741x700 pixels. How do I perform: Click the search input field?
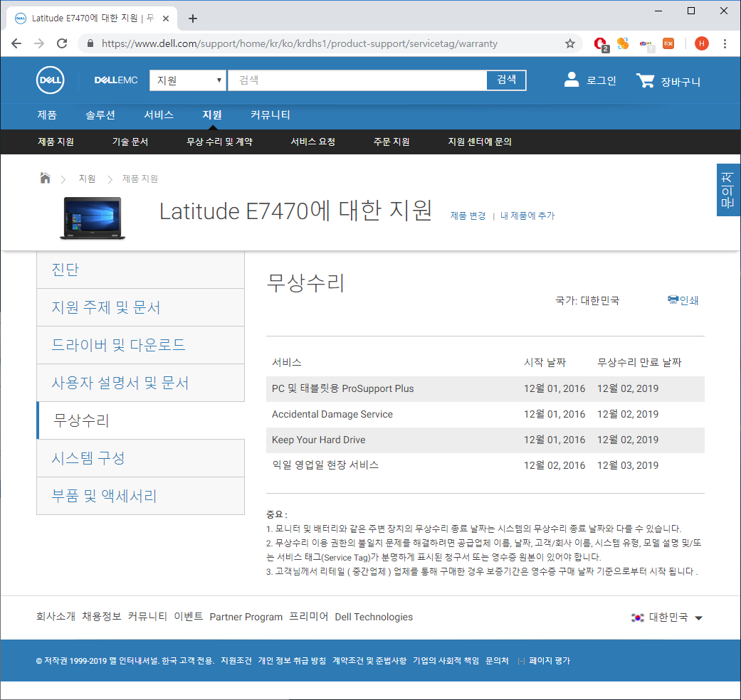357,80
